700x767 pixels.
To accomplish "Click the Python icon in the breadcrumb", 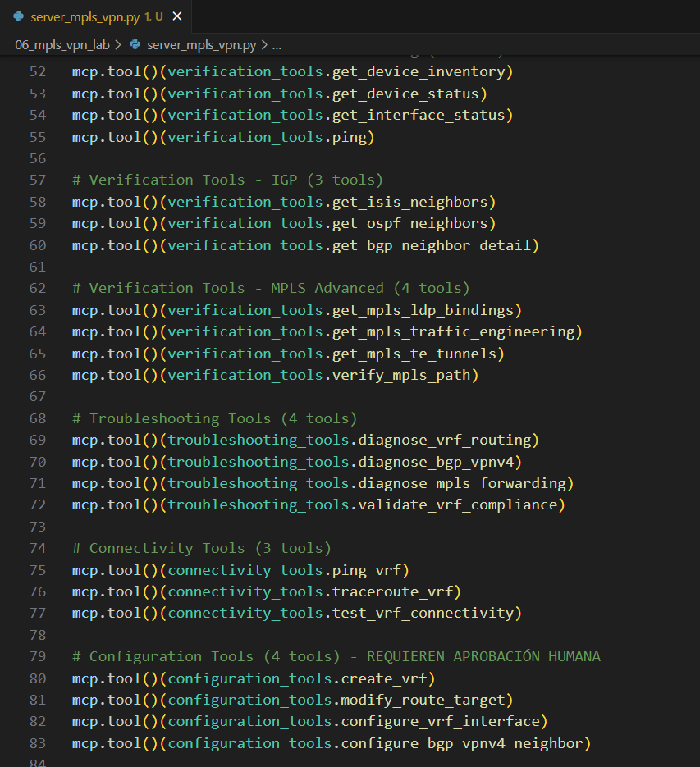I will (x=135, y=45).
